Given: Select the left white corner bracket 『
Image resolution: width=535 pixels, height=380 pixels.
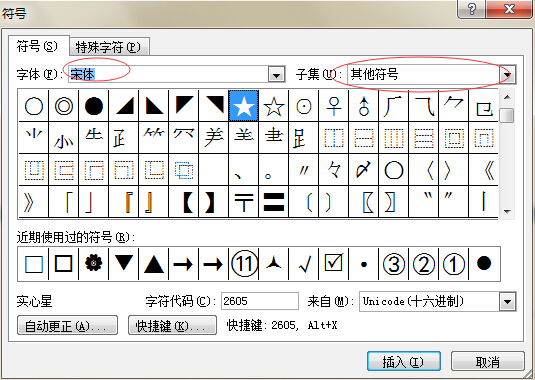Looking at the screenshot, I should coord(124,202).
